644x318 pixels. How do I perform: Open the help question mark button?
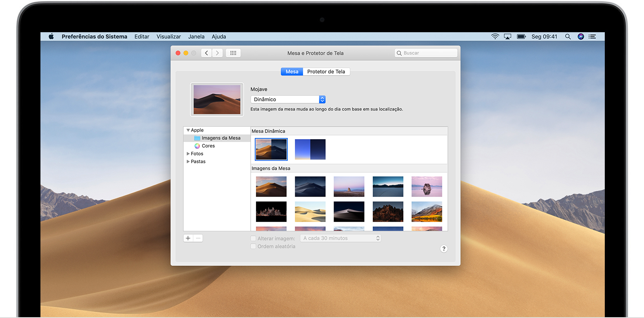[x=444, y=249]
